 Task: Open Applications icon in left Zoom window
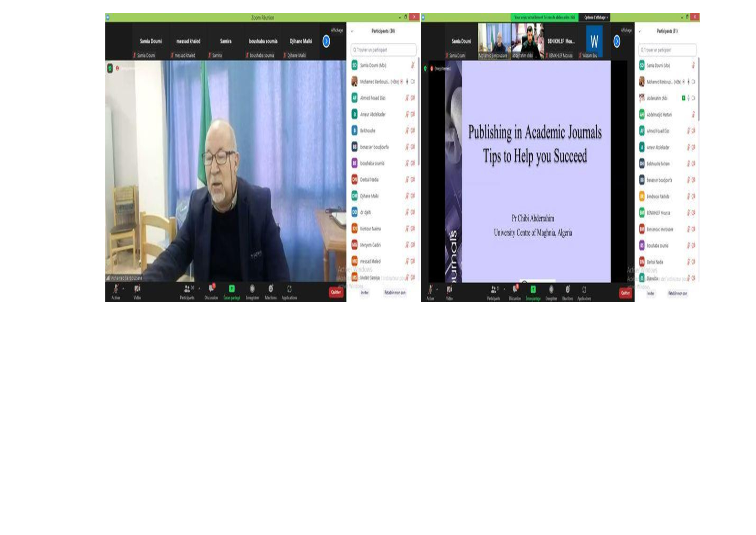[289, 289]
